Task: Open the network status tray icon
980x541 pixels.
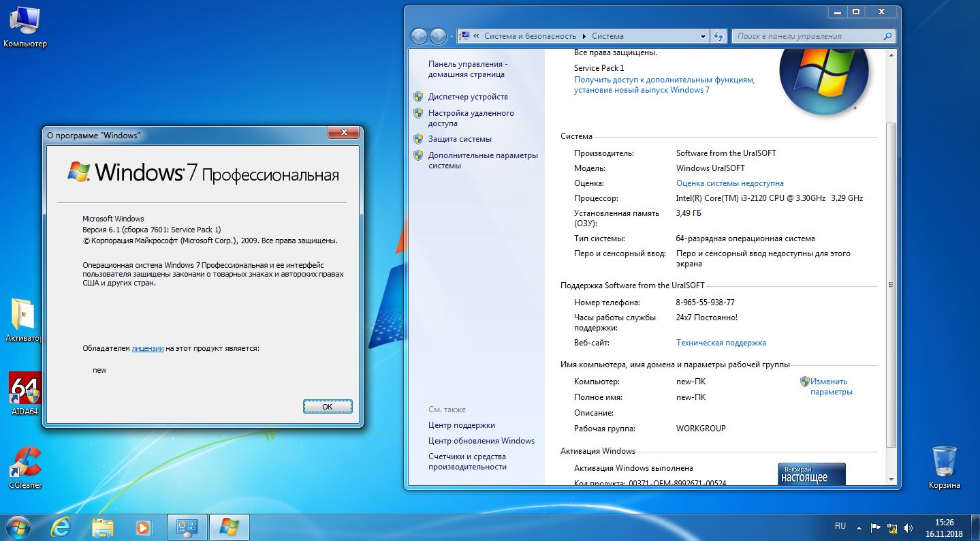Action: (892, 527)
